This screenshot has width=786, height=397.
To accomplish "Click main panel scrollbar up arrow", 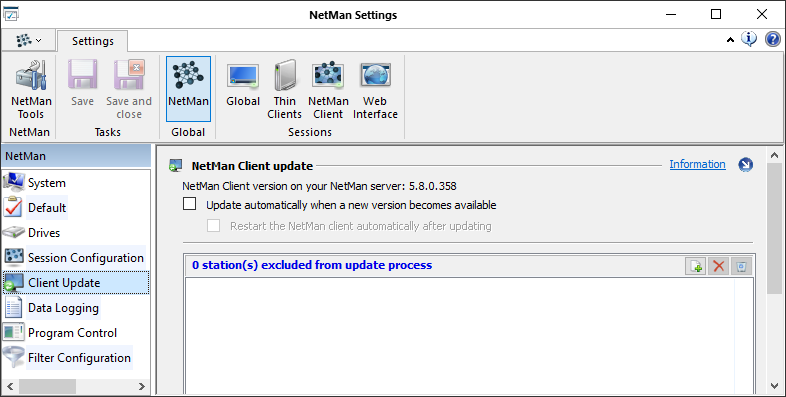I will [774, 156].
